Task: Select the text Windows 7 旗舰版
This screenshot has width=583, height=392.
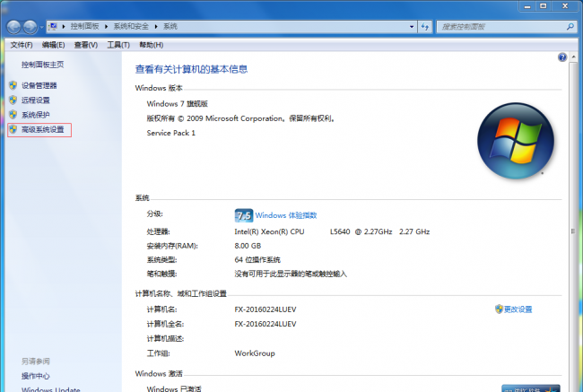Action: (x=177, y=104)
